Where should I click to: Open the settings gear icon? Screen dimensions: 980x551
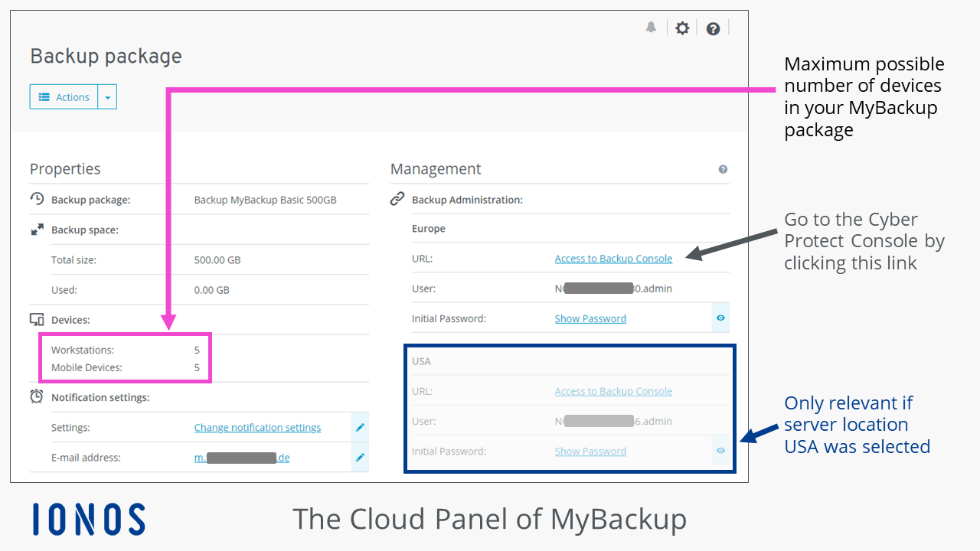(x=682, y=28)
